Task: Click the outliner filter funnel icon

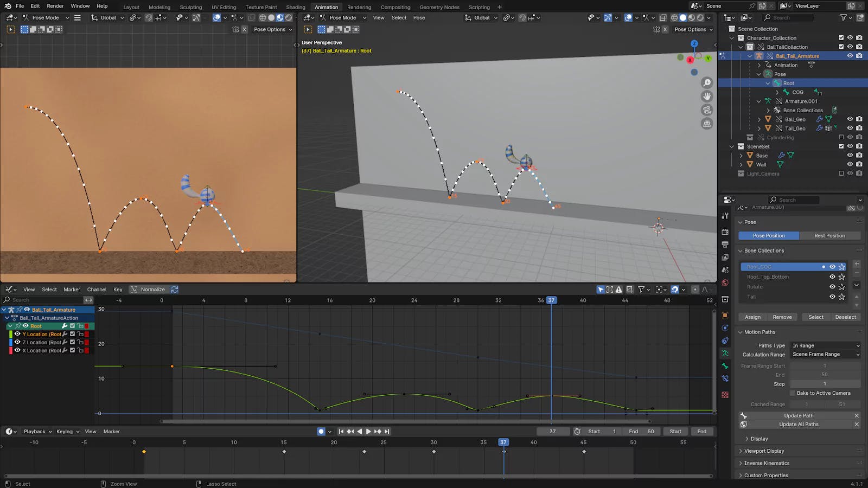Action: click(x=844, y=17)
